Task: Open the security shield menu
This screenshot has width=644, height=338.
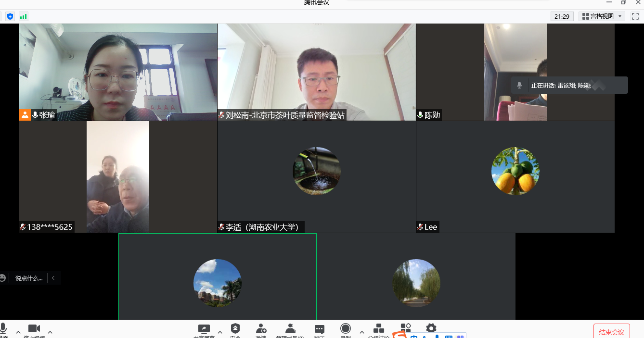Action: tap(235, 329)
